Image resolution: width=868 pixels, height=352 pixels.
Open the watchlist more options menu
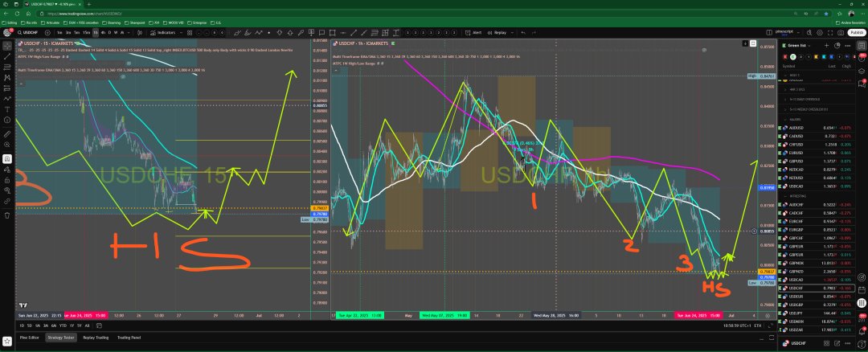848,45
